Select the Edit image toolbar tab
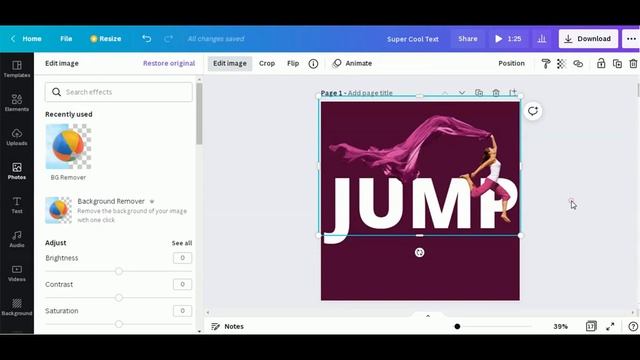The image size is (640, 360). (x=230, y=63)
